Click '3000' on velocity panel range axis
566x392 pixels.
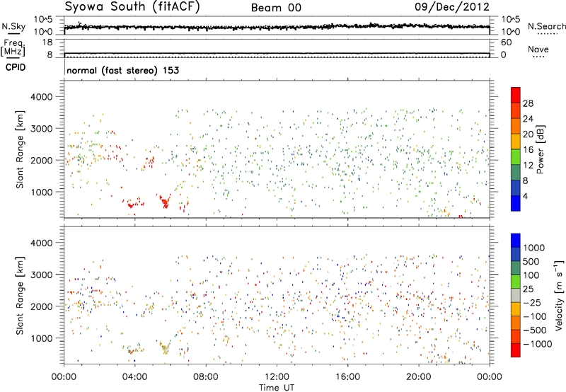coord(41,275)
